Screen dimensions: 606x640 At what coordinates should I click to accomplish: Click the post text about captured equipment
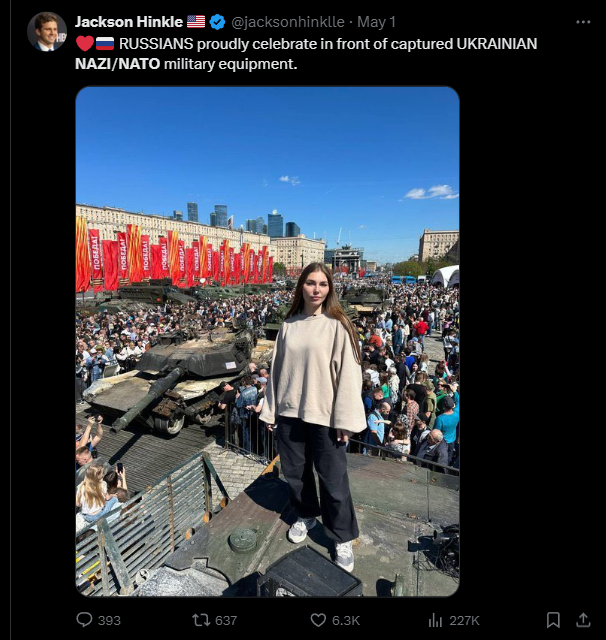(306, 53)
